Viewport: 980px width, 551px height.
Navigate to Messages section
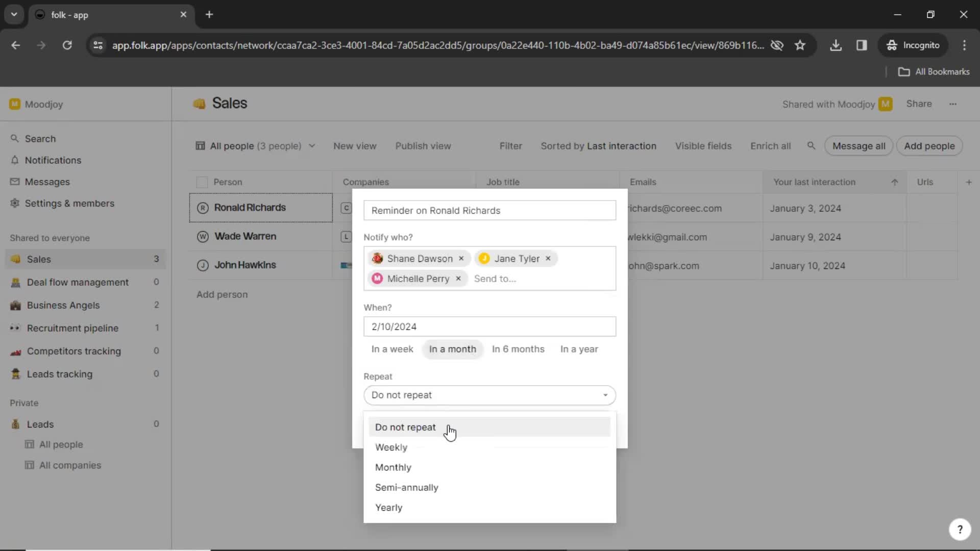pyautogui.click(x=47, y=181)
